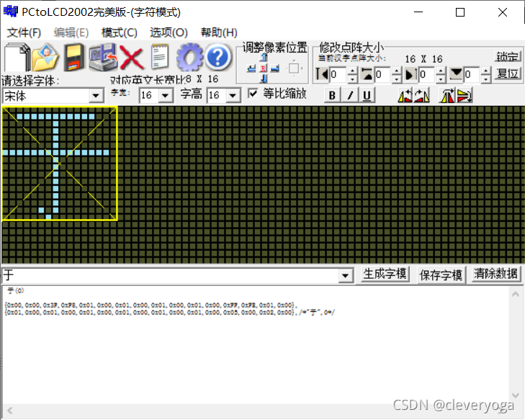
Task: Open the 模式(C) menu
Action: 120,32
